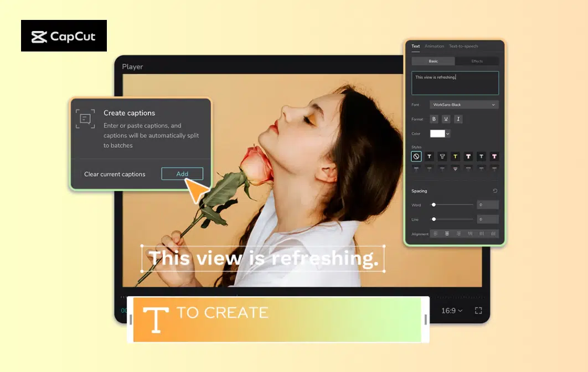Open the WorkSans-Black font dropdown
This screenshot has height=372, width=588.
(x=463, y=104)
